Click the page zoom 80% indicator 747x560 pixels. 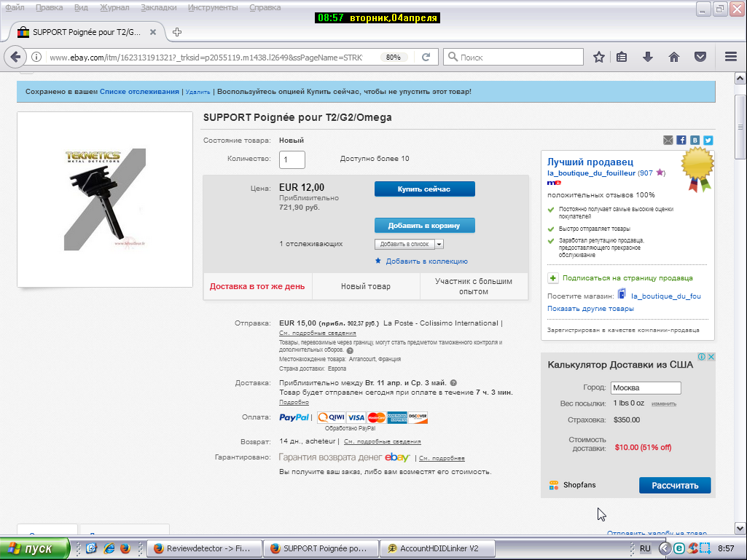393,57
